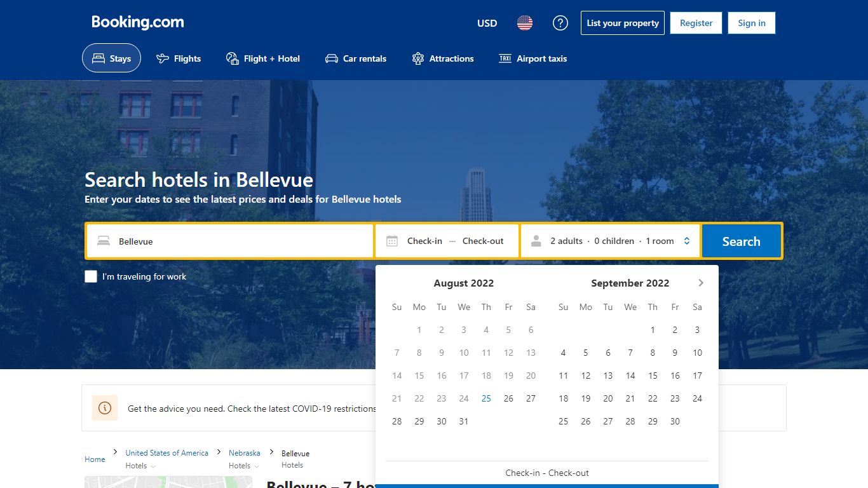Select August 26 in the calendar
Viewport: 868px width, 488px height.
[x=508, y=398]
